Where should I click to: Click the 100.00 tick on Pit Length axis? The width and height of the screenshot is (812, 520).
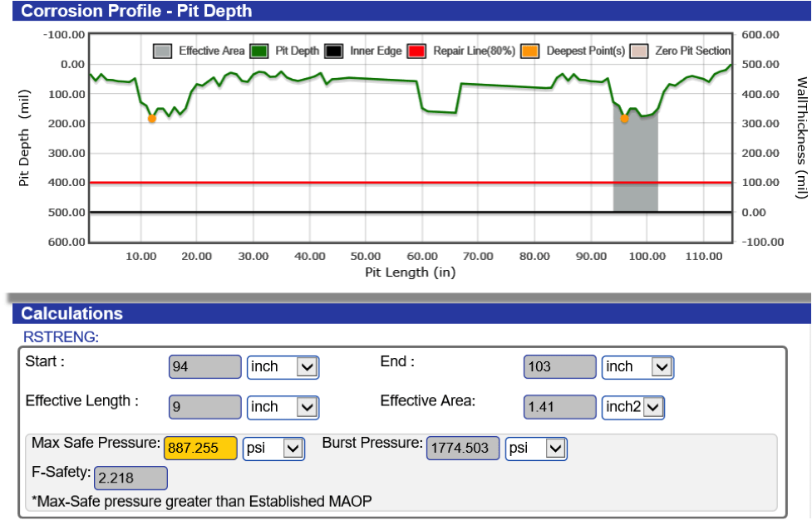(647, 256)
